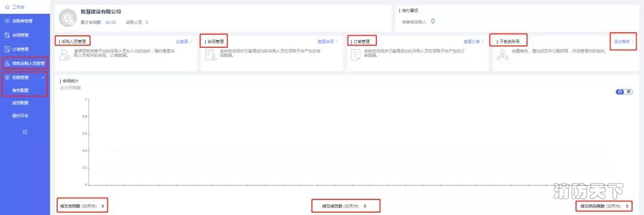Click the 领筑采购人员管理 person icon

pos(7,63)
